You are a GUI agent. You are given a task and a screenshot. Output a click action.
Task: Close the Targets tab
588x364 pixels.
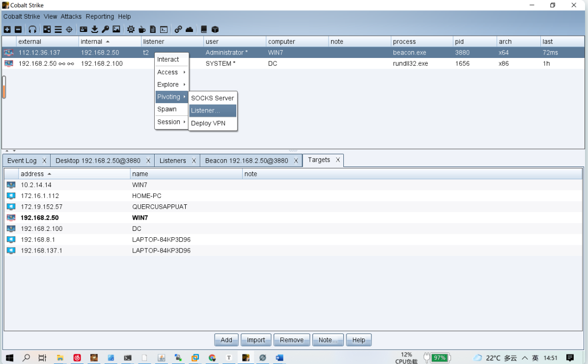tap(338, 160)
